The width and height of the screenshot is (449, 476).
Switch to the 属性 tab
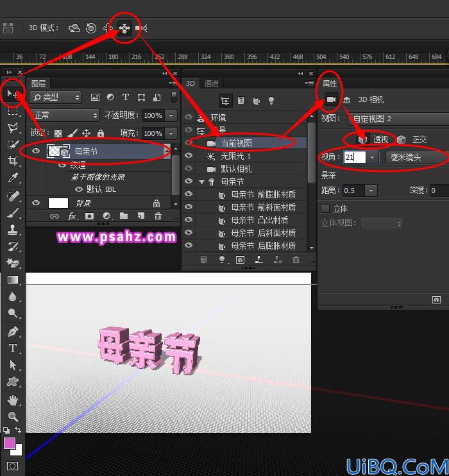(330, 83)
